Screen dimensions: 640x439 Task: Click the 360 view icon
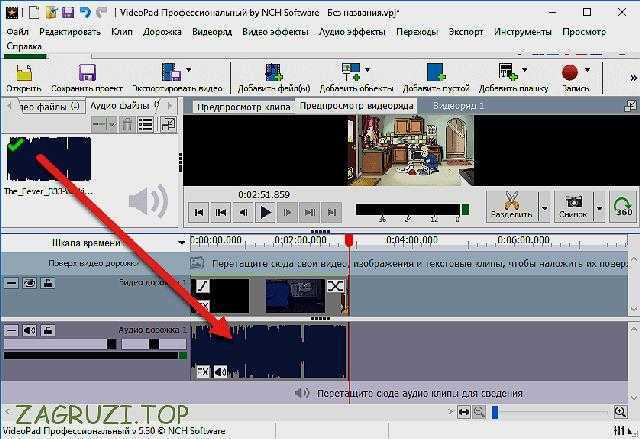point(623,206)
